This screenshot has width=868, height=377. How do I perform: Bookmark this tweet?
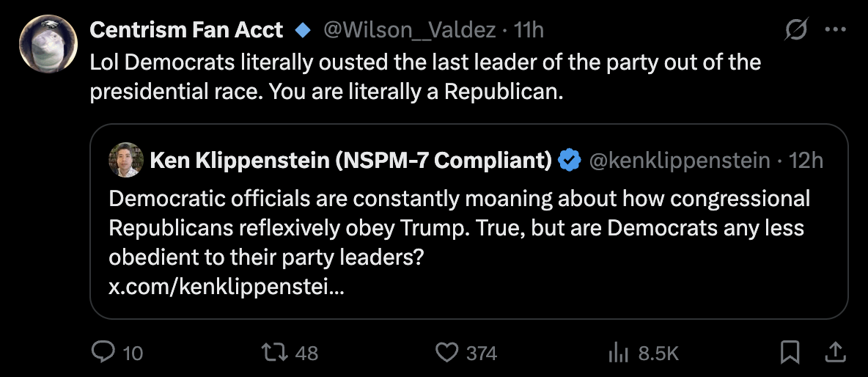coord(790,353)
